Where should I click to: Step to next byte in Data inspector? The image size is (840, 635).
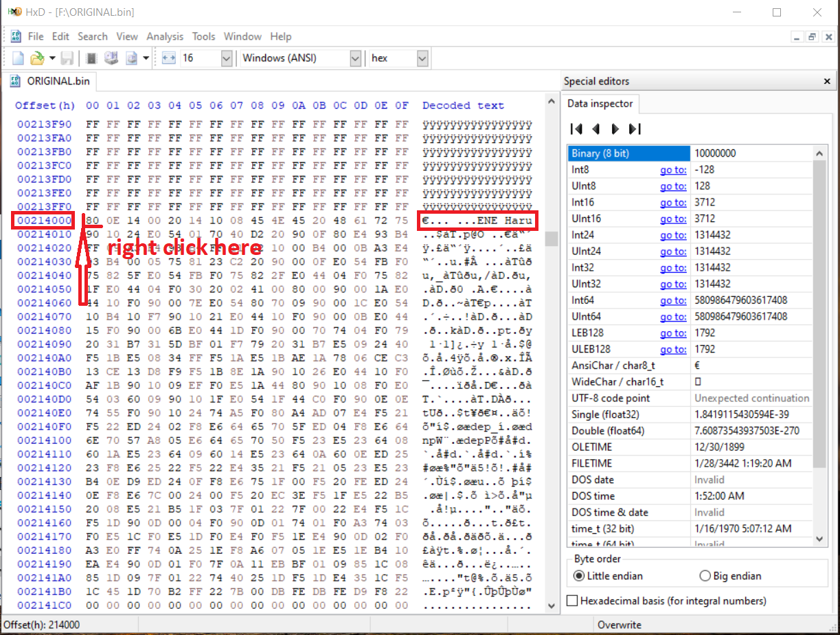(615, 129)
